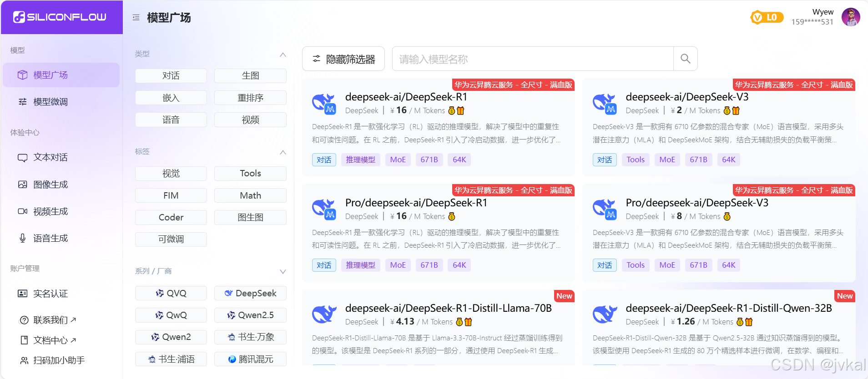Image resolution: width=868 pixels, height=379 pixels.
Task: Filter by the QVQ series
Action: tap(171, 293)
